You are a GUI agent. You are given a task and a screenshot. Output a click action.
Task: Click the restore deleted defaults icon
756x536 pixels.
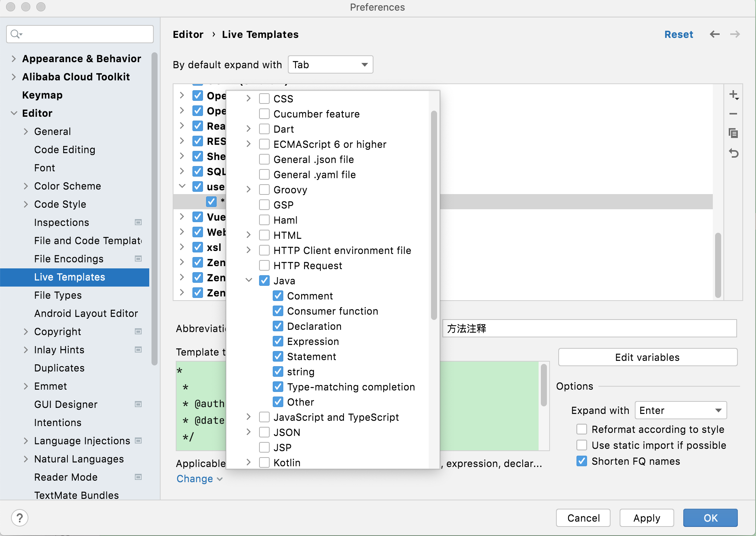pyautogui.click(x=733, y=153)
